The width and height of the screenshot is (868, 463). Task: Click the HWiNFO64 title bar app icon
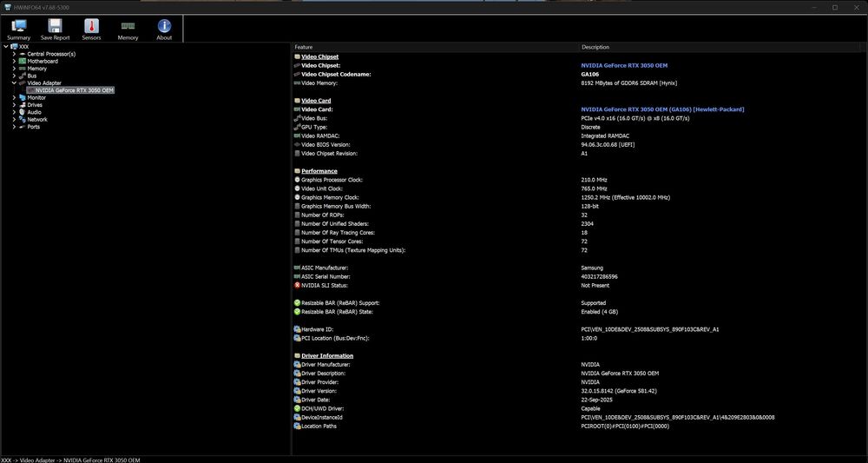pos(7,7)
